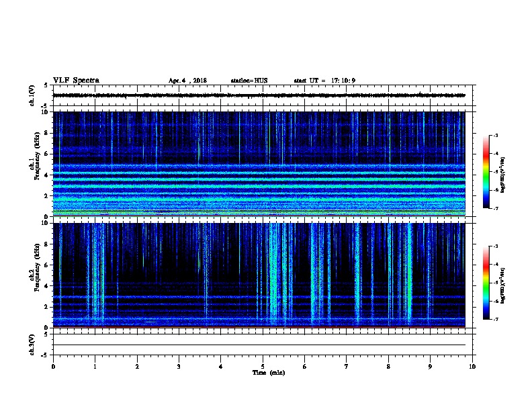Click the 'station=HUS' header text

(x=249, y=81)
